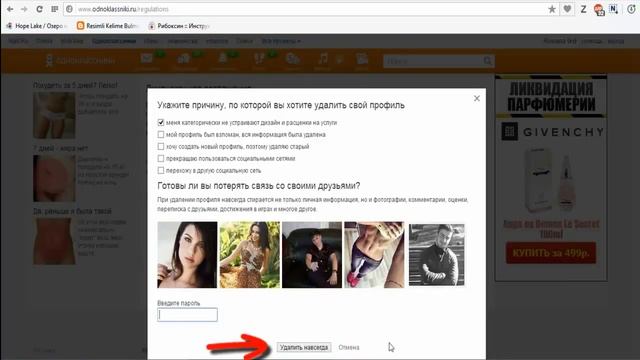
Task: Check 'прекращаю пользоваться социальными сетями' reason
Action: point(161,158)
